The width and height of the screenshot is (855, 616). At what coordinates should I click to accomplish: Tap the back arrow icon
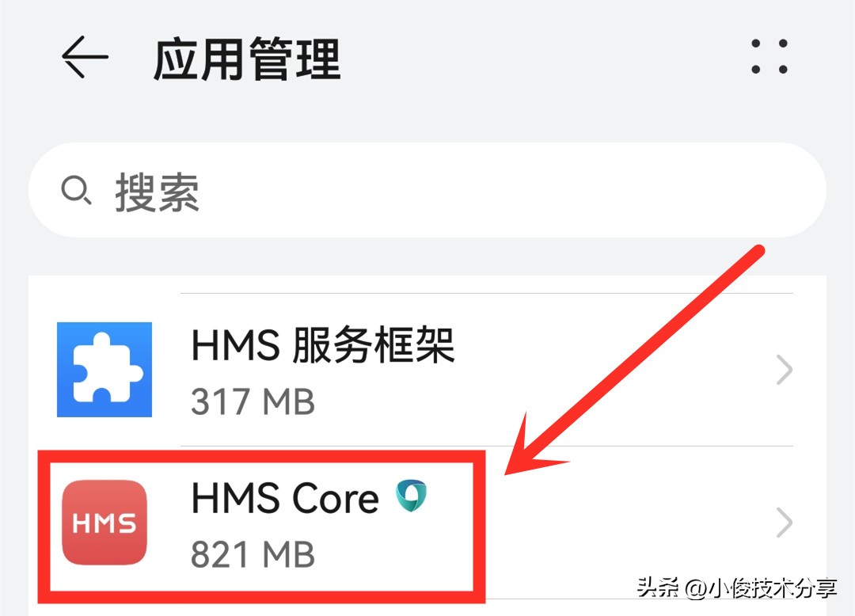pos(85,57)
